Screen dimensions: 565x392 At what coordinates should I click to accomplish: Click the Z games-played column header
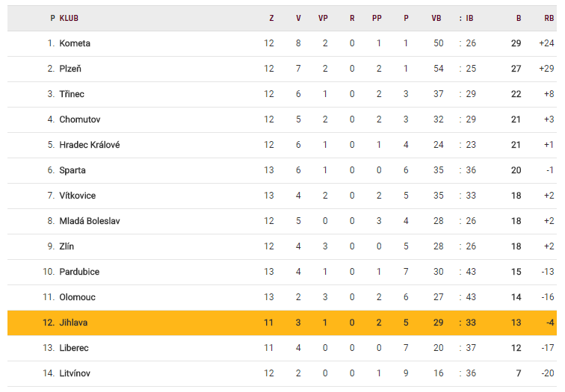click(271, 18)
